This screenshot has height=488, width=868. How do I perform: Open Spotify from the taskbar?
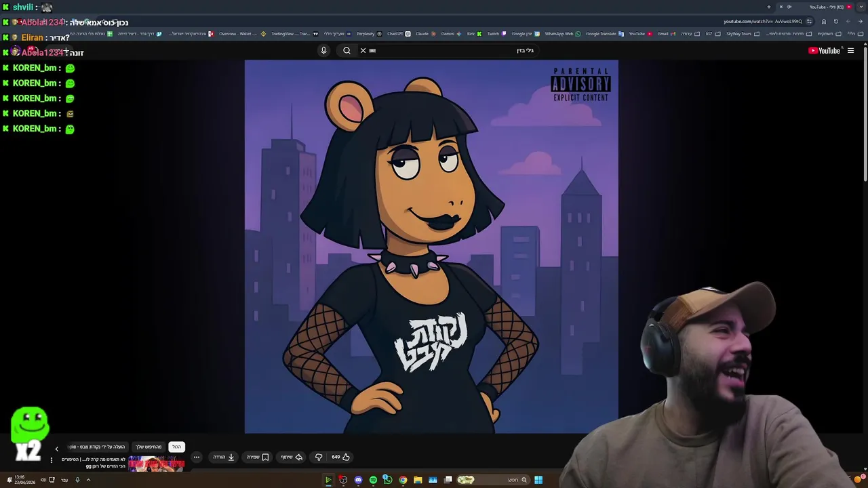pos(373,480)
